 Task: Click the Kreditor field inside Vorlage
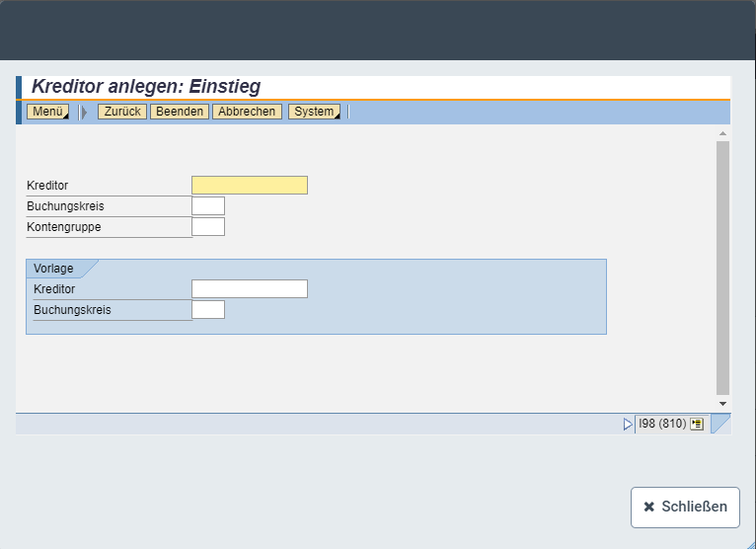[x=250, y=289]
